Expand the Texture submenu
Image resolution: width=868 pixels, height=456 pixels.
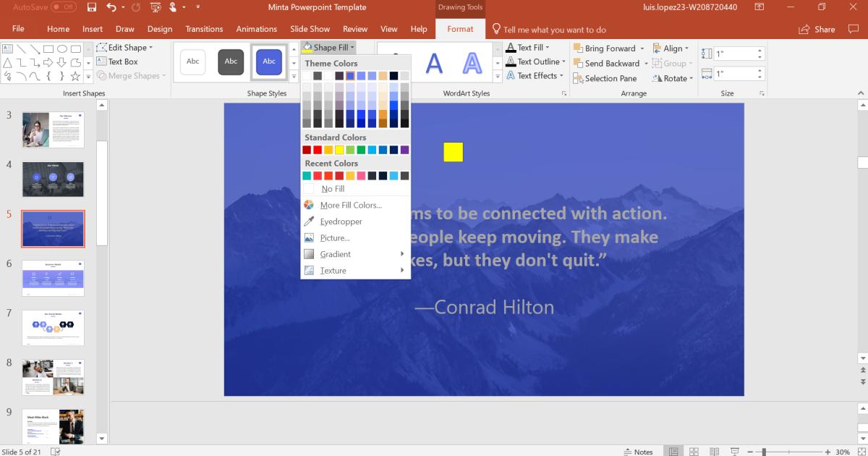point(333,271)
